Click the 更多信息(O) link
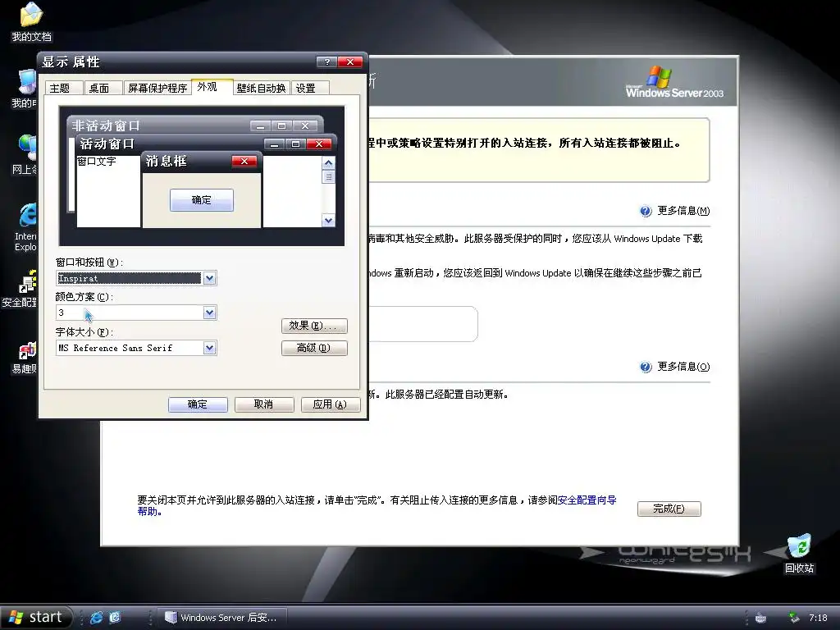Viewport: 840px width, 630px height. (683, 367)
